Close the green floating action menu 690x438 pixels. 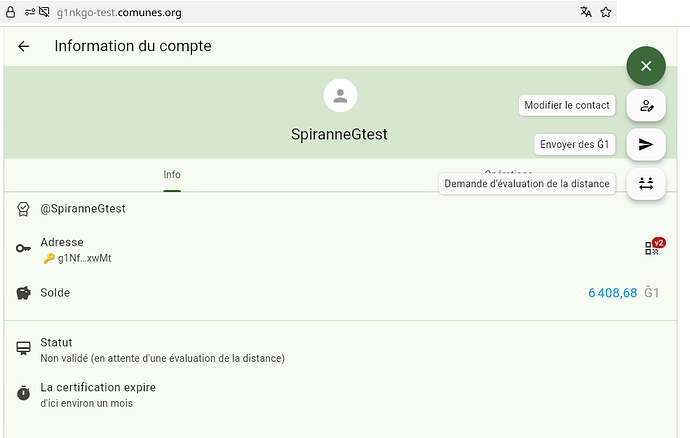click(x=646, y=66)
